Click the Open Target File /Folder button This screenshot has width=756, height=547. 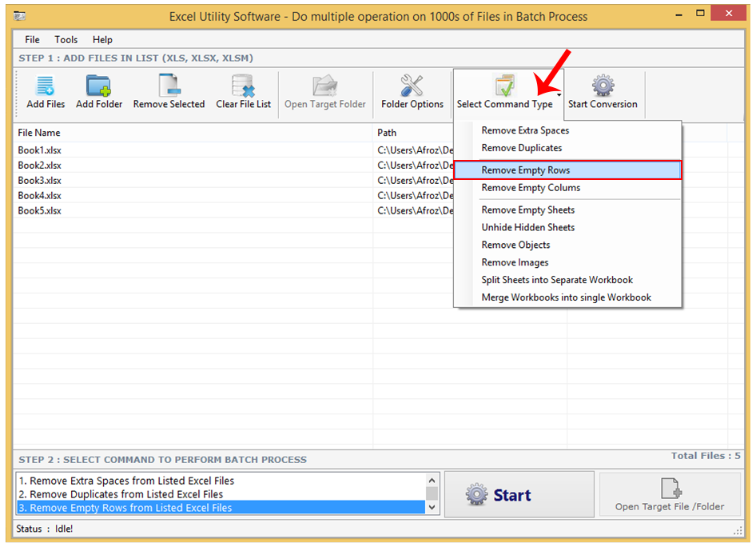[669, 494]
